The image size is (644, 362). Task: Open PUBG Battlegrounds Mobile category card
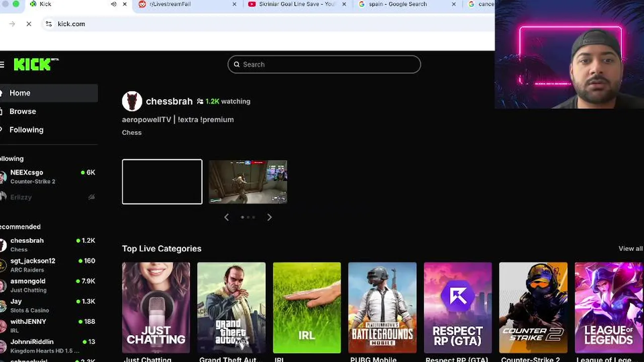[x=382, y=308]
